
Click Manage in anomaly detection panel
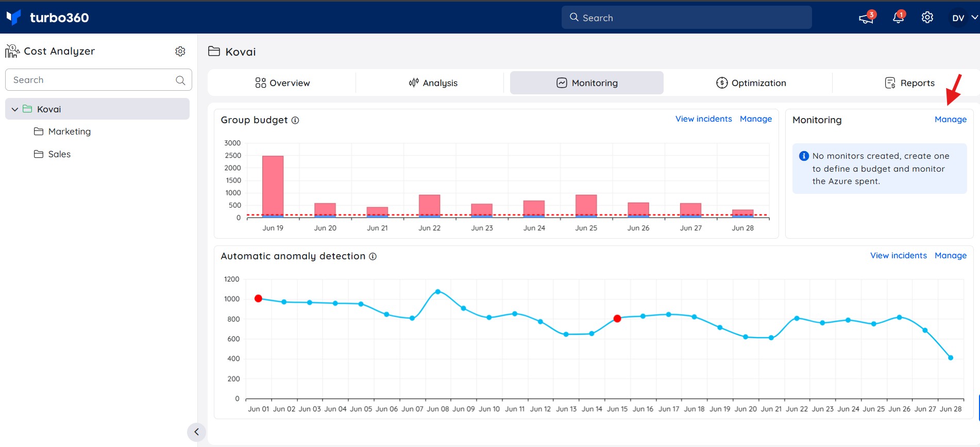[951, 256]
